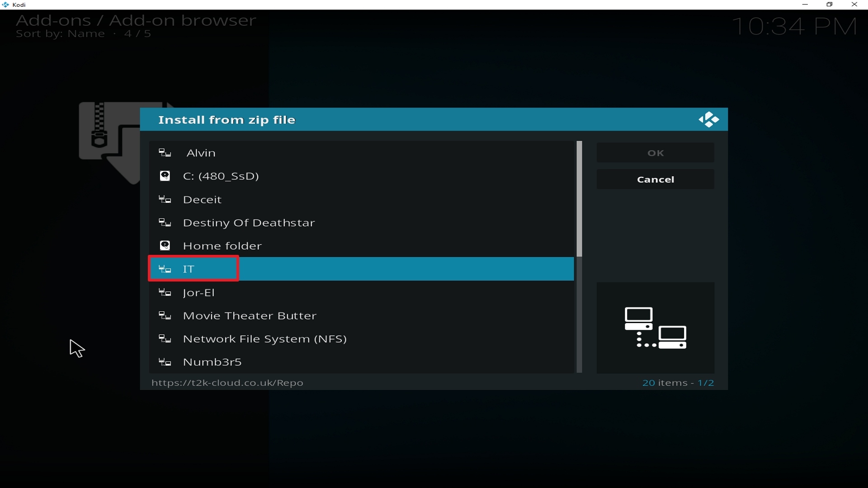Viewport: 868px width, 488px height.
Task: Click the large network share preview image
Action: (x=656, y=328)
